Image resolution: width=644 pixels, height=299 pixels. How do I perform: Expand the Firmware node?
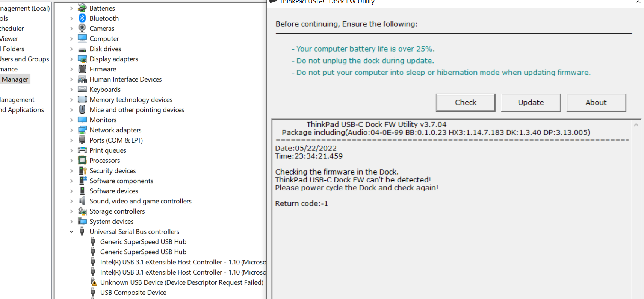click(71, 69)
